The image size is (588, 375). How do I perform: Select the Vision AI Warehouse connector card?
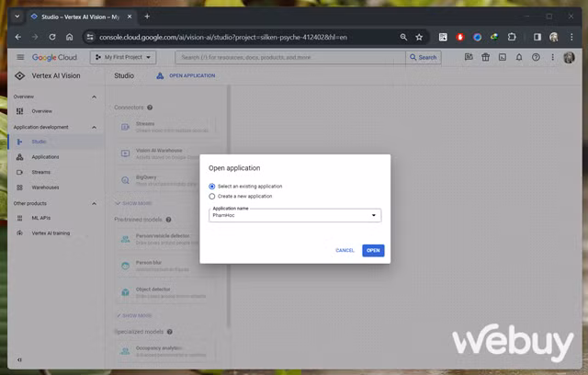click(x=165, y=153)
